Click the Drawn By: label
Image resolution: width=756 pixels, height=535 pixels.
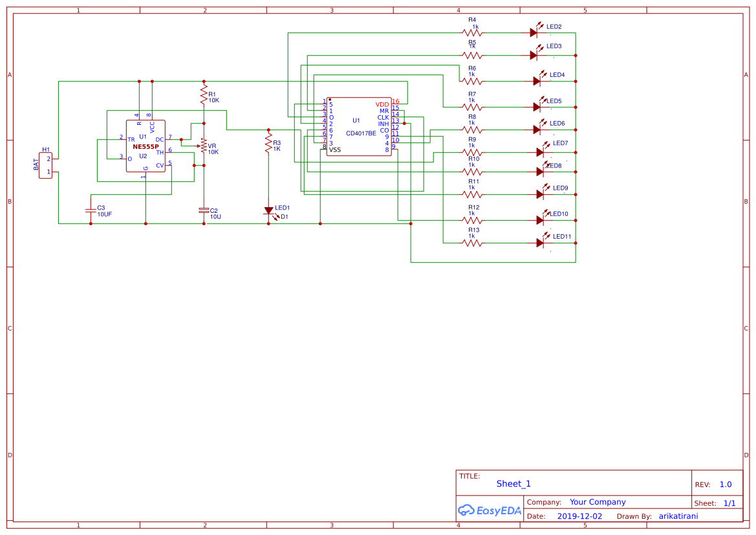coord(634,516)
